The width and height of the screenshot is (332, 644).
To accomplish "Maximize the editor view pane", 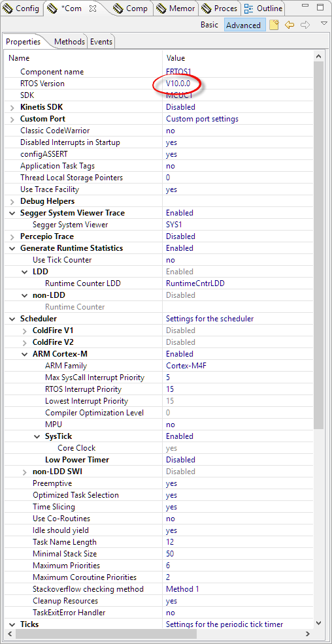I will [x=320, y=7].
